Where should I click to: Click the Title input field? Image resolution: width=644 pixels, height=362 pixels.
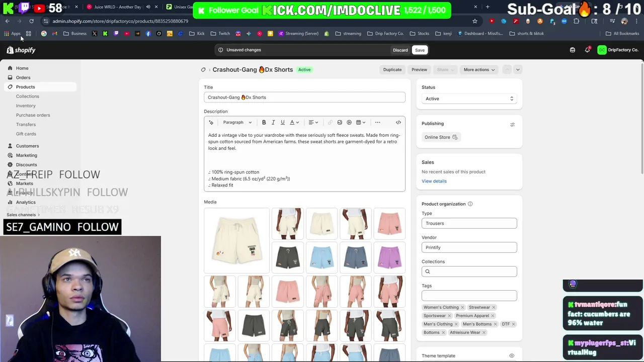click(x=304, y=98)
